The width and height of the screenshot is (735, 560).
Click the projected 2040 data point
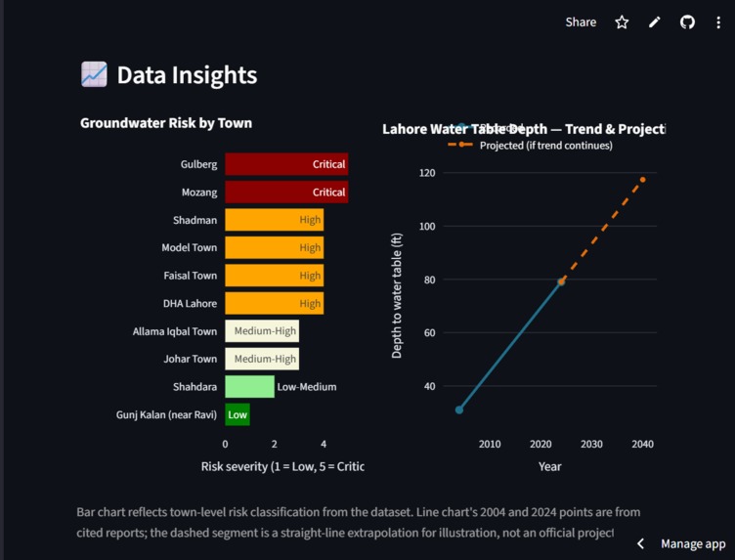pos(643,180)
